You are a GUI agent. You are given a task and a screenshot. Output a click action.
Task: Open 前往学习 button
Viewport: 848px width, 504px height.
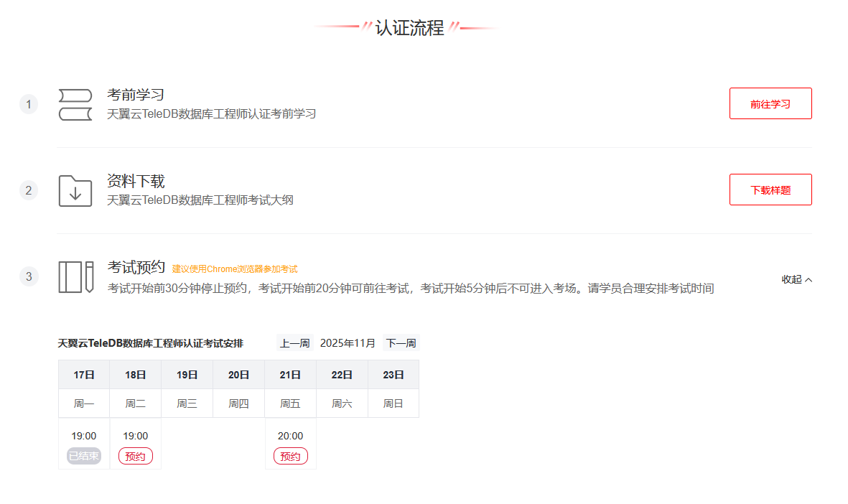[770, 103]
